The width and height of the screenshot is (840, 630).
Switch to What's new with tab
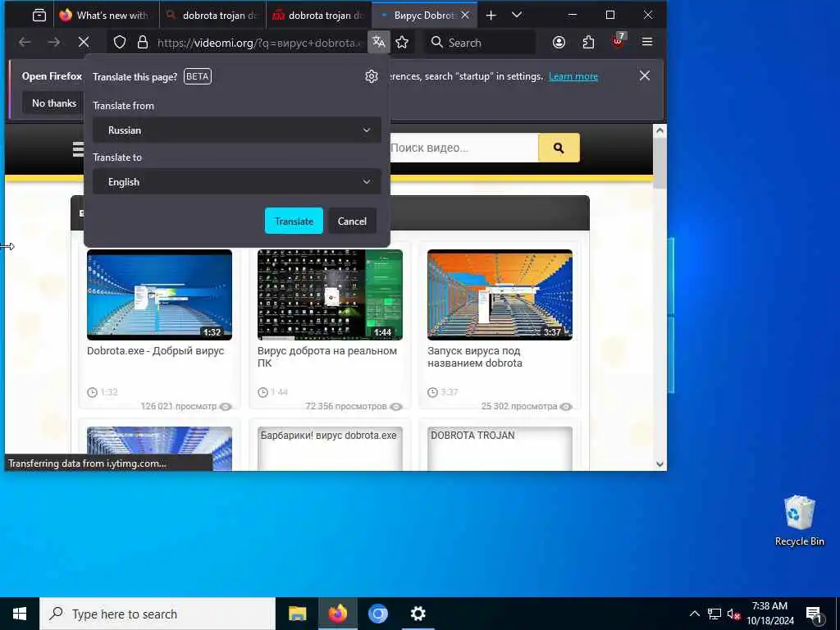coord(107,16)
